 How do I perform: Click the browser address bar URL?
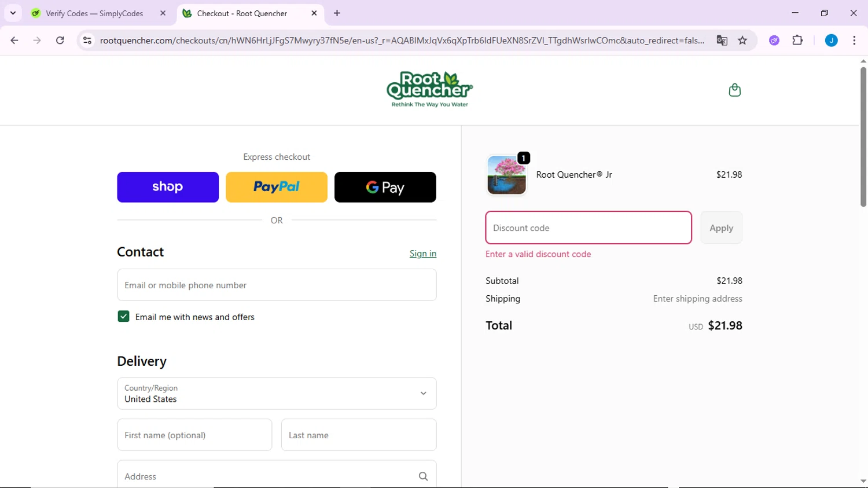tap(402, 41)
